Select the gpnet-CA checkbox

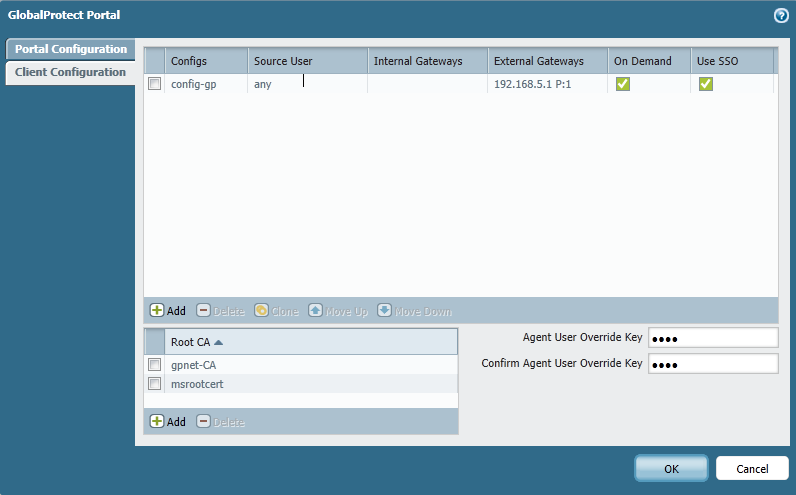155,365
